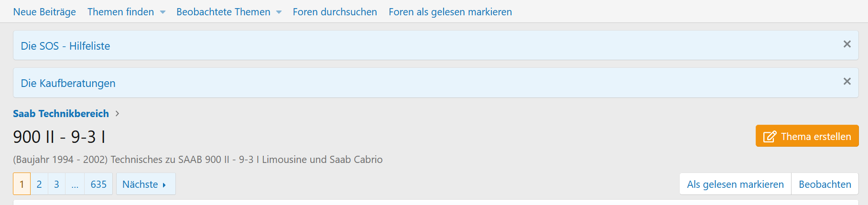
Task: Open the Die Kaufberatungen link
Action: [x=68, y=83]
